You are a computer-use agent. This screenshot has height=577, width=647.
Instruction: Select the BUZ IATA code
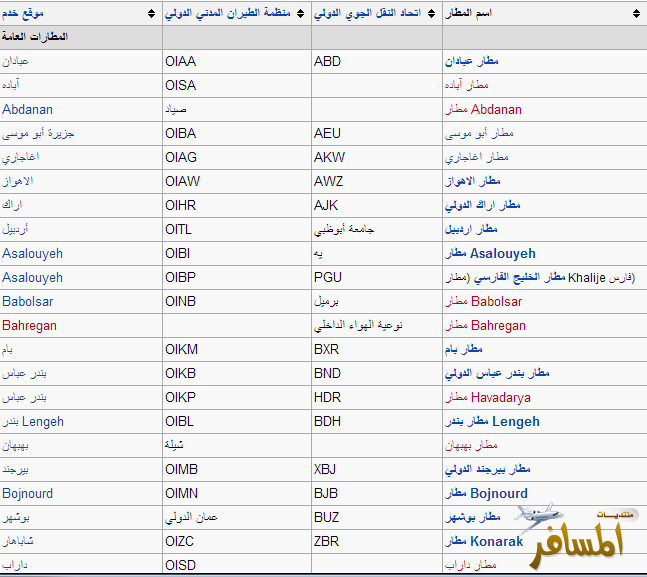[326, 517]
